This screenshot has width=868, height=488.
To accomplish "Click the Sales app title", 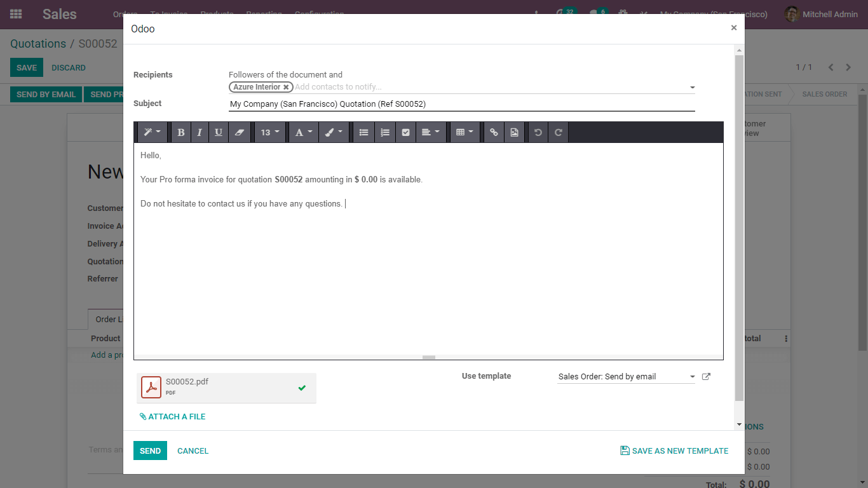I will tap(60, 14).
